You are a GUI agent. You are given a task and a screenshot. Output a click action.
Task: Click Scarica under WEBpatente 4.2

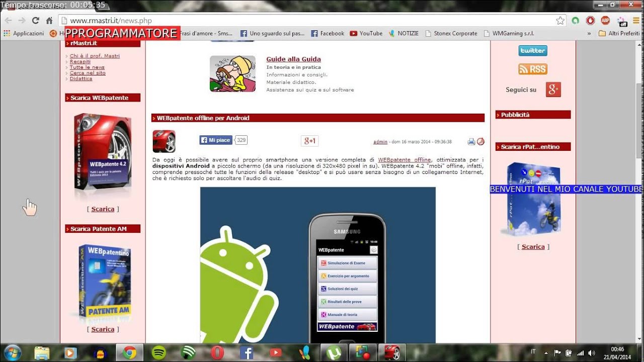tap(103, 209)
